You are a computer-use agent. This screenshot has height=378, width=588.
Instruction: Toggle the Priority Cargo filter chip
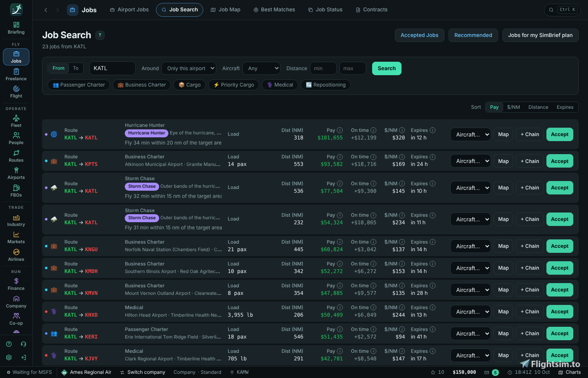234,85
